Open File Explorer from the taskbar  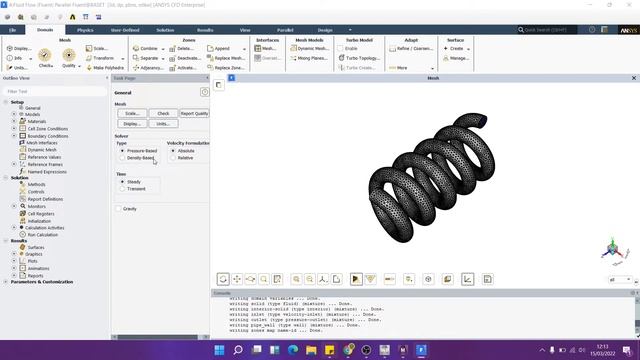click(x=311, y=350)
